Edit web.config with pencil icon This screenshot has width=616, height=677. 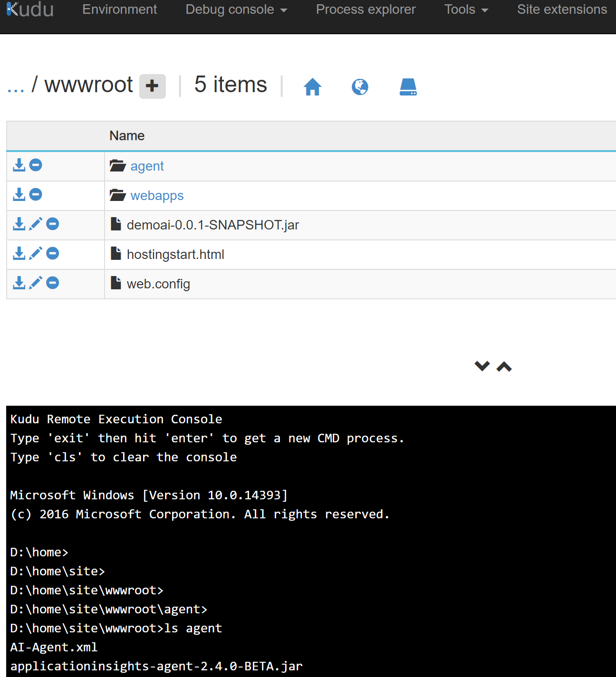[36, 283]
